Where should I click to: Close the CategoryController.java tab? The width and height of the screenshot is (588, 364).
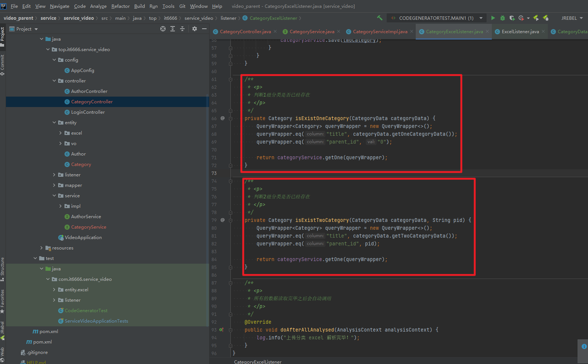[275, 31]
